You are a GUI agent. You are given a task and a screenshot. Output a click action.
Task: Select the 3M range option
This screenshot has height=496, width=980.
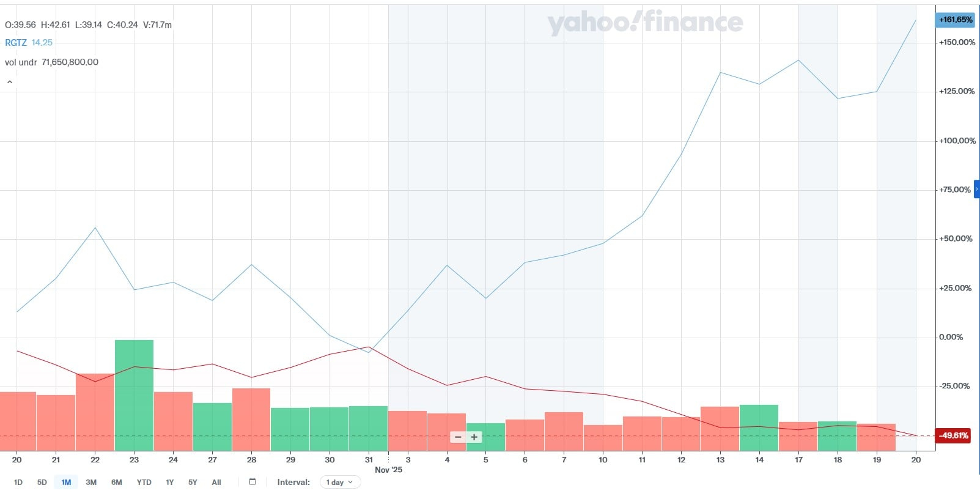(x=91, y=483)
